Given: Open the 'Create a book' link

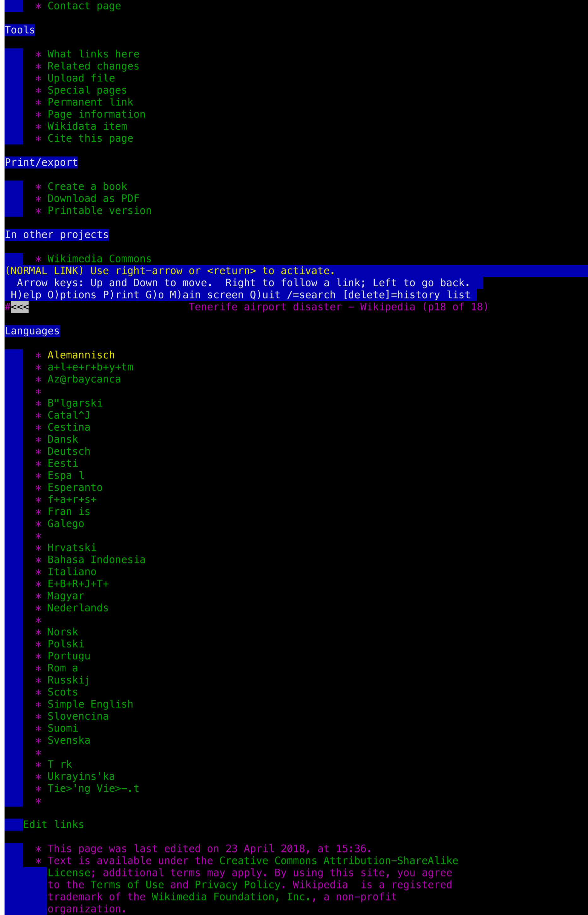Looking at the screenshot, I should pos(87,186).
